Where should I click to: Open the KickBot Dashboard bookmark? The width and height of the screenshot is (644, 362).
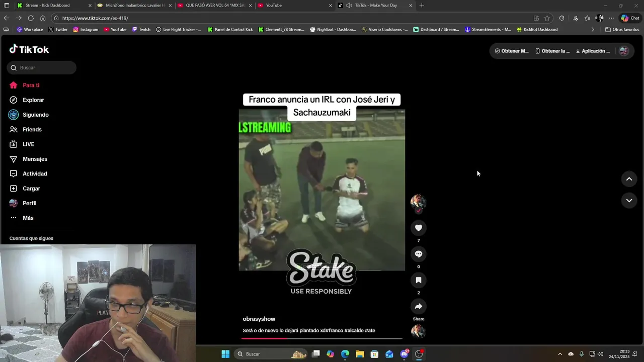(x=537, y=30)
